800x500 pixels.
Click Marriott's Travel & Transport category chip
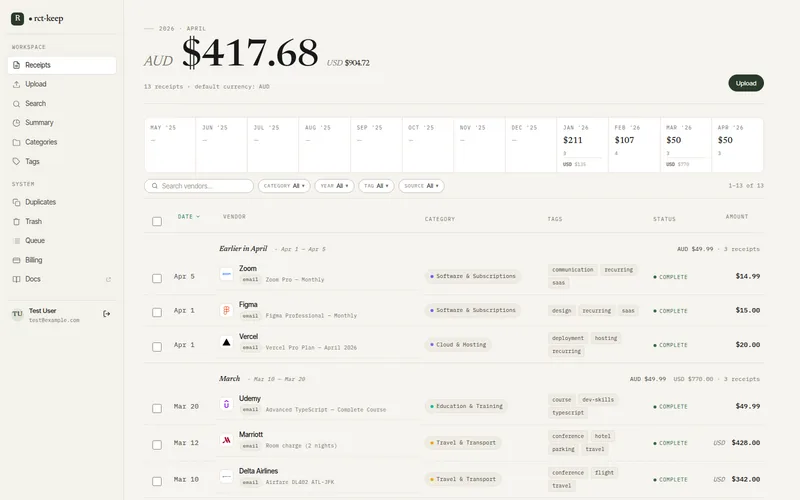tap(463, 443)
